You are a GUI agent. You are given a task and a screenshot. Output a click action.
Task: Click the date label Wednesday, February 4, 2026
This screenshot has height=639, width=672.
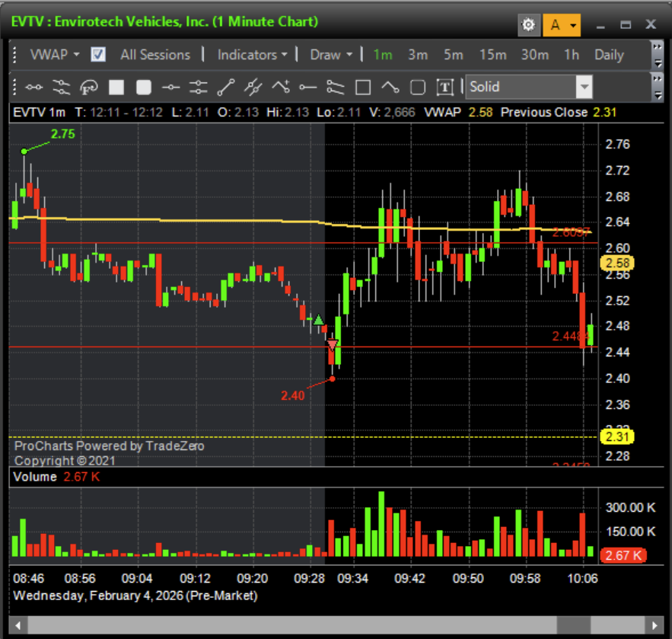pos(135,596)
